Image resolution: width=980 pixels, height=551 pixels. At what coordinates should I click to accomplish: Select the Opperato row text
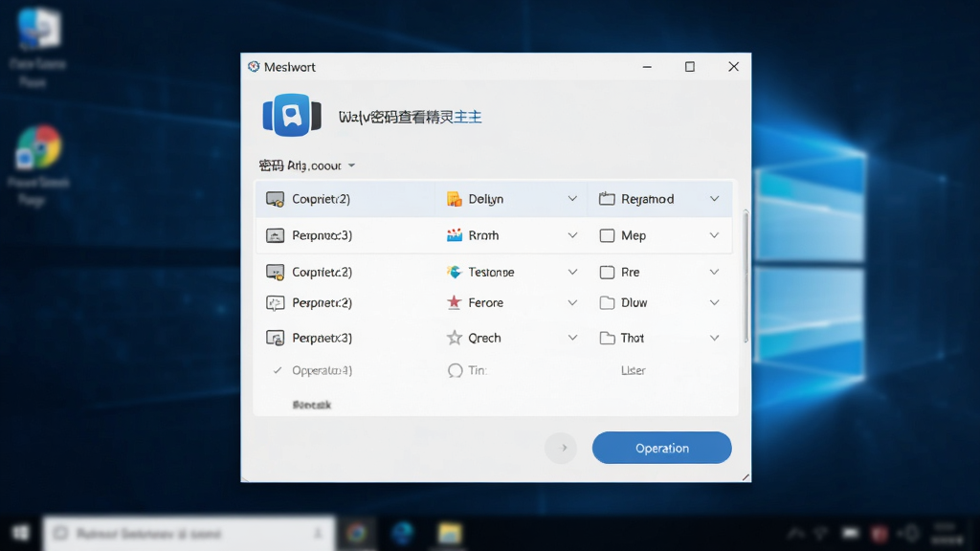click(x=322, y=370)
